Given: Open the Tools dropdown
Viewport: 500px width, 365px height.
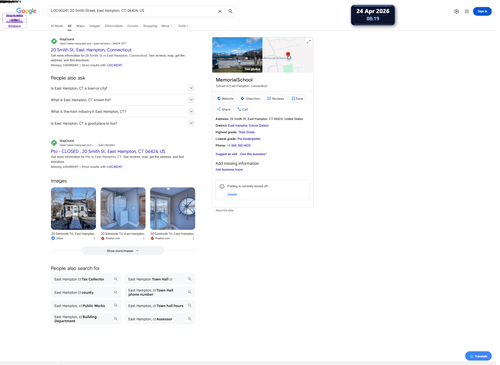Looking at the screenshot, I should tap(183, 26).
